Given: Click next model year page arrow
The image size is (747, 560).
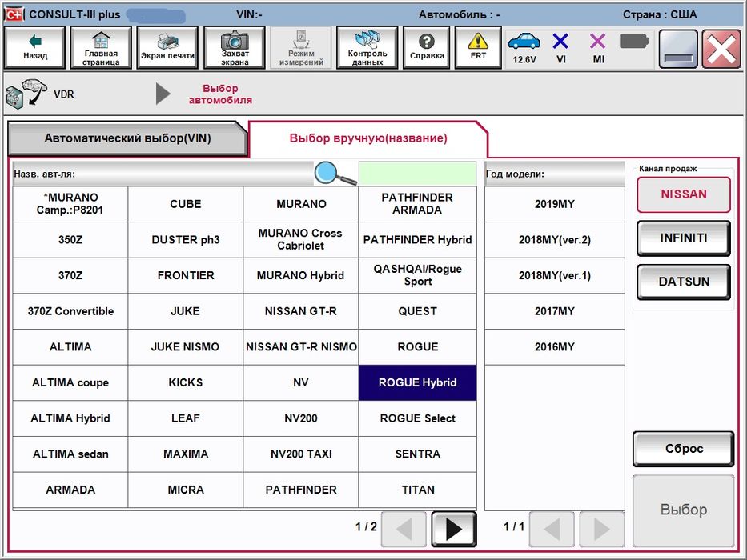Looking at the screenshot, I should (602, 529).
